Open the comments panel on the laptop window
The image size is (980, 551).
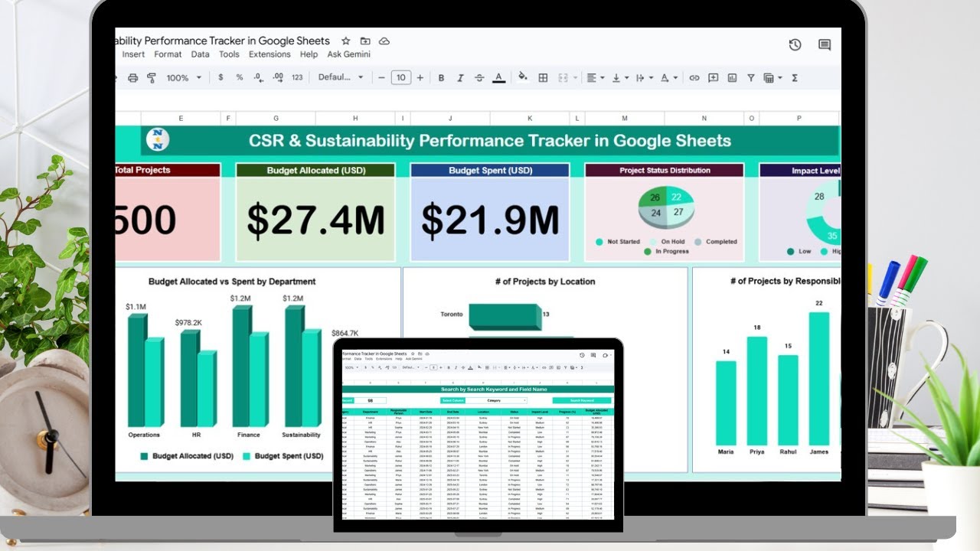coord(825,45)
